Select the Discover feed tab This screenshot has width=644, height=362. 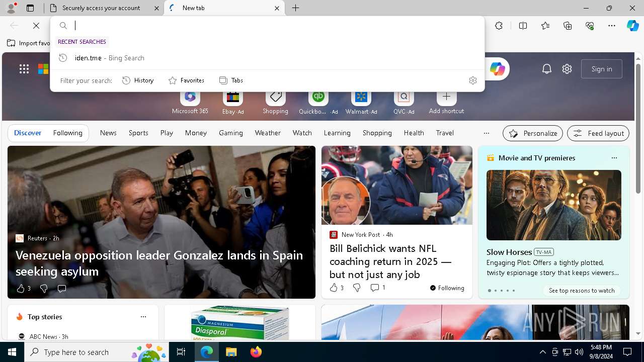28,133
